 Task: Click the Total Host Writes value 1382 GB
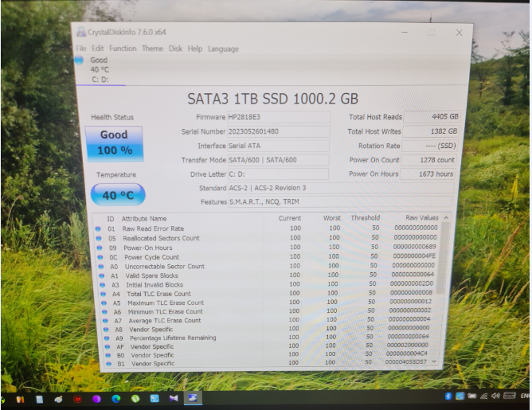pyautogui.click(x=431, y=131)
